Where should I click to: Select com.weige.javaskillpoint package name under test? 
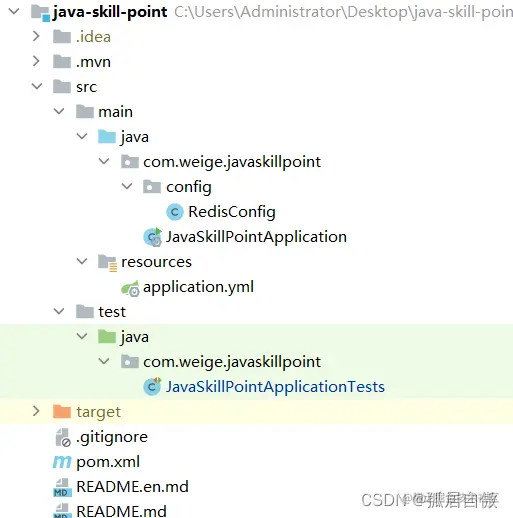pyautogui.click(x=232, y=362)
